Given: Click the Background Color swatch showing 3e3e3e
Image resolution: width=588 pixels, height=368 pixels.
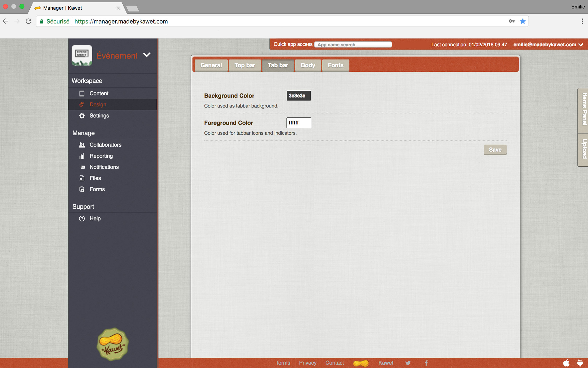Looking at the screenshot, I should (299, 95).
